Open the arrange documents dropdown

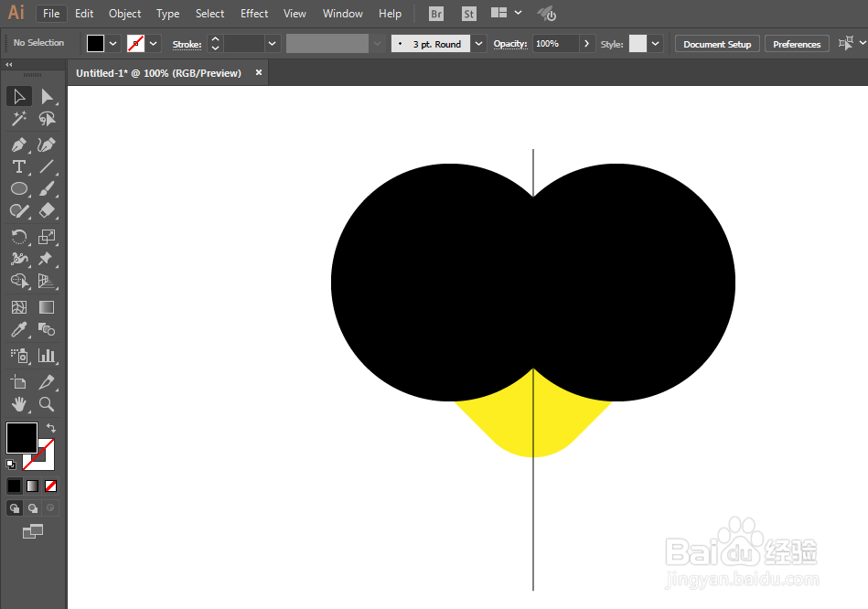coord(518,12)
